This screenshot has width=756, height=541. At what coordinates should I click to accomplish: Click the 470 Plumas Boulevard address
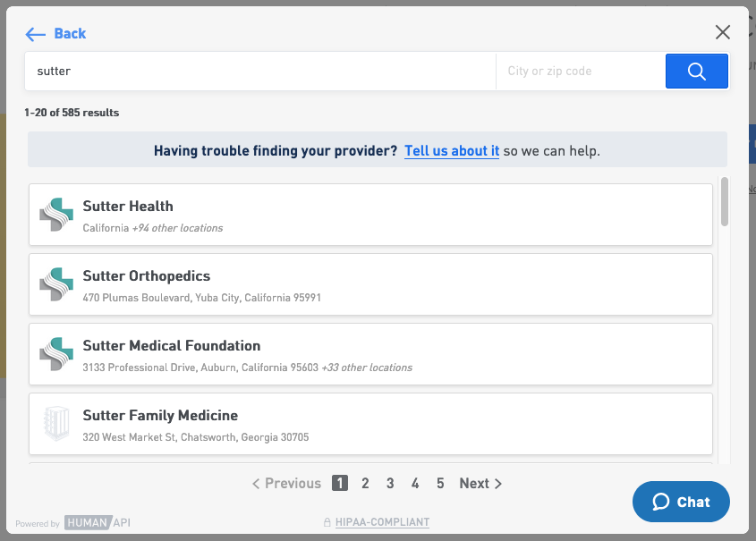(x=201, y=298)
